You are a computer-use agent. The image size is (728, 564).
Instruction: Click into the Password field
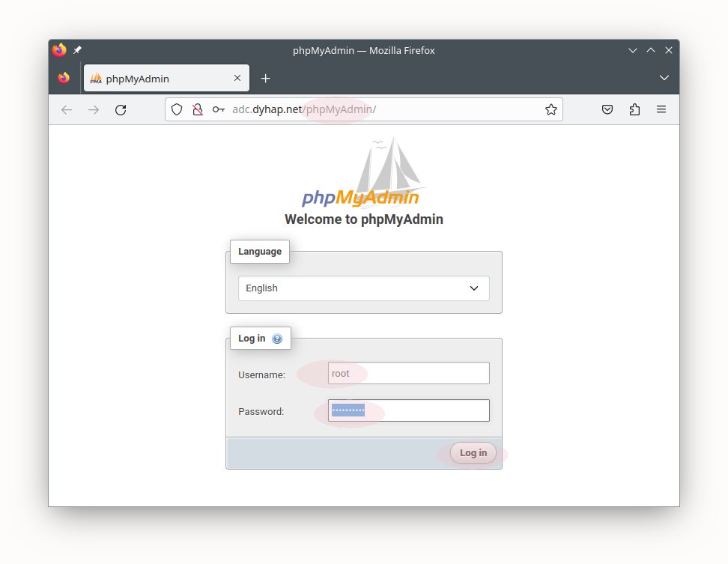(409, 410)
